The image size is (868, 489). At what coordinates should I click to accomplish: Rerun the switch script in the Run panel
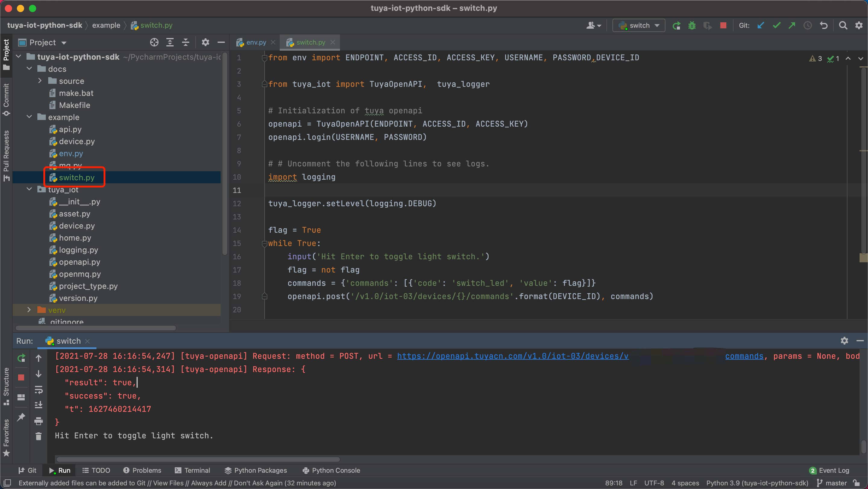21,358
